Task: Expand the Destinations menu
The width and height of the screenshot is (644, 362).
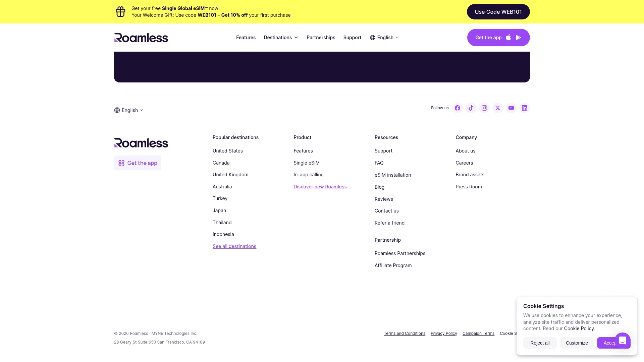Action: pyautogui.click(x=280, y=38)
